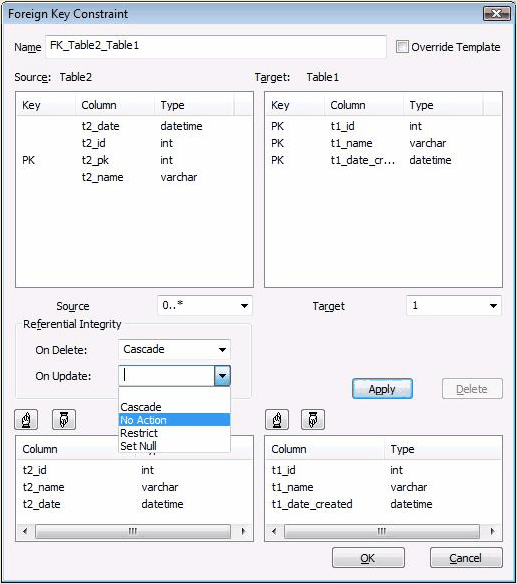Click left arrow of target columns scrollbar

click(274, 531)
